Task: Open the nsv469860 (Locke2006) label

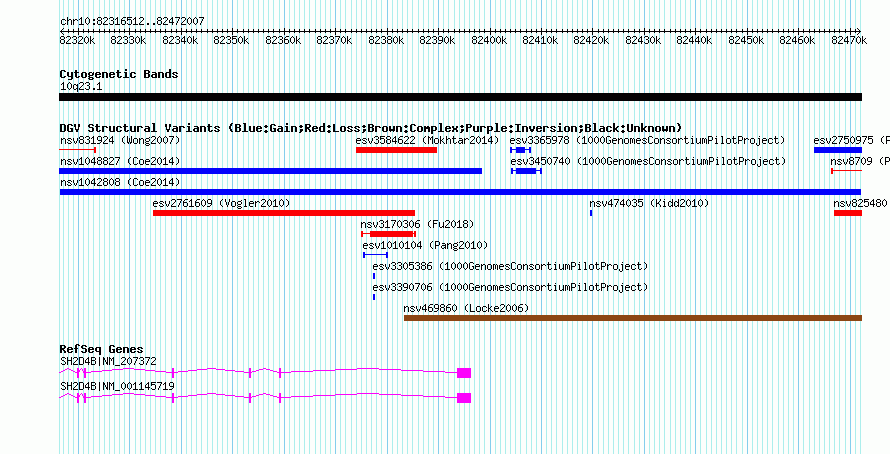Action: click(466, 309)
